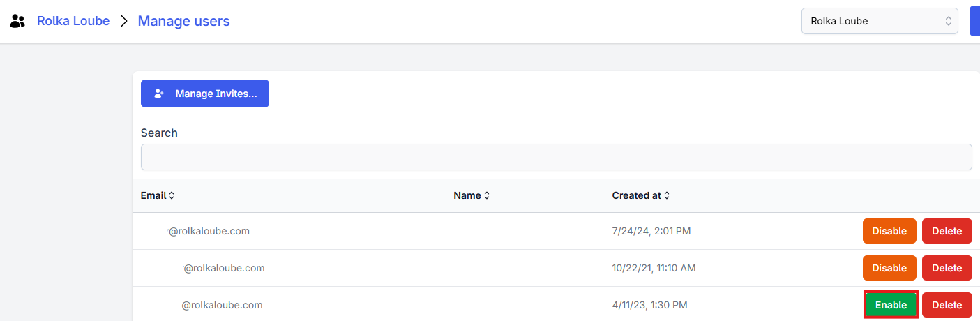980x321 pixels.
Task: Delete the user created 4/11/23
Action: 947,305
